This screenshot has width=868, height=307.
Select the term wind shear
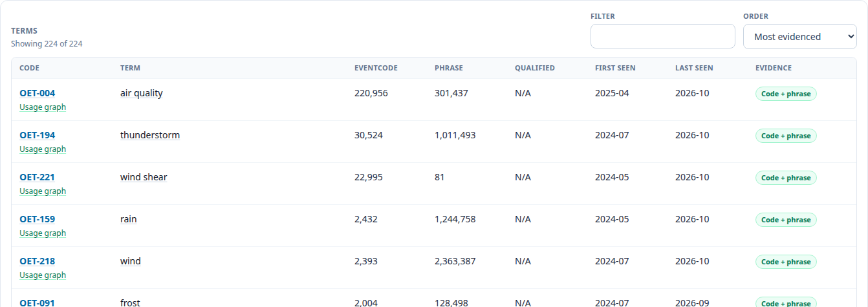(x=144, y=177)
